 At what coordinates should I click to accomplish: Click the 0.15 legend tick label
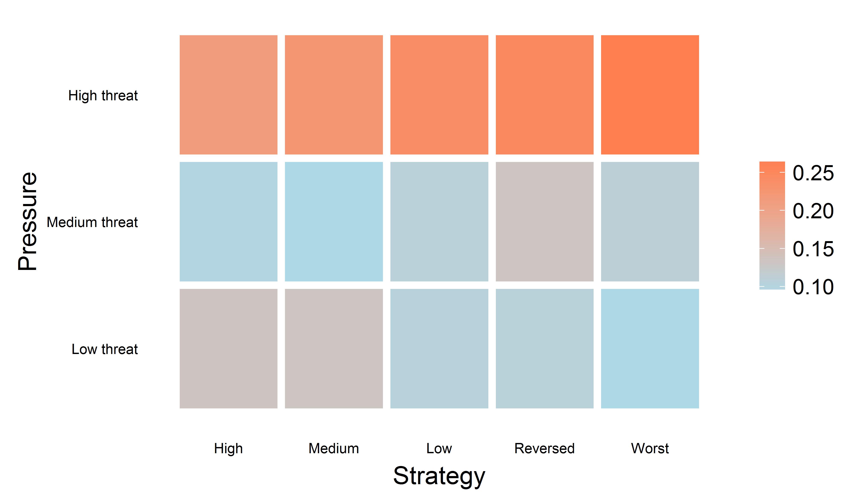click(x=813, y=249)
